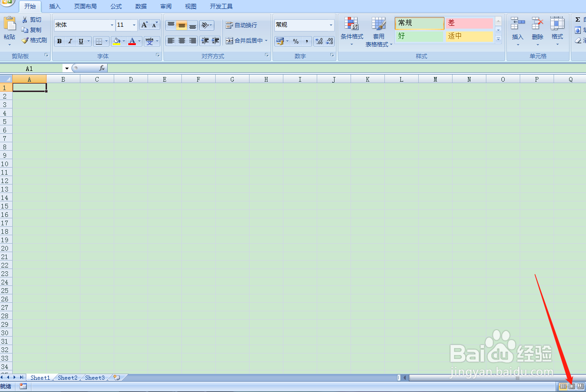Expand the cell styles gallery
Screen dimensions: 586x392
[498, 39]
